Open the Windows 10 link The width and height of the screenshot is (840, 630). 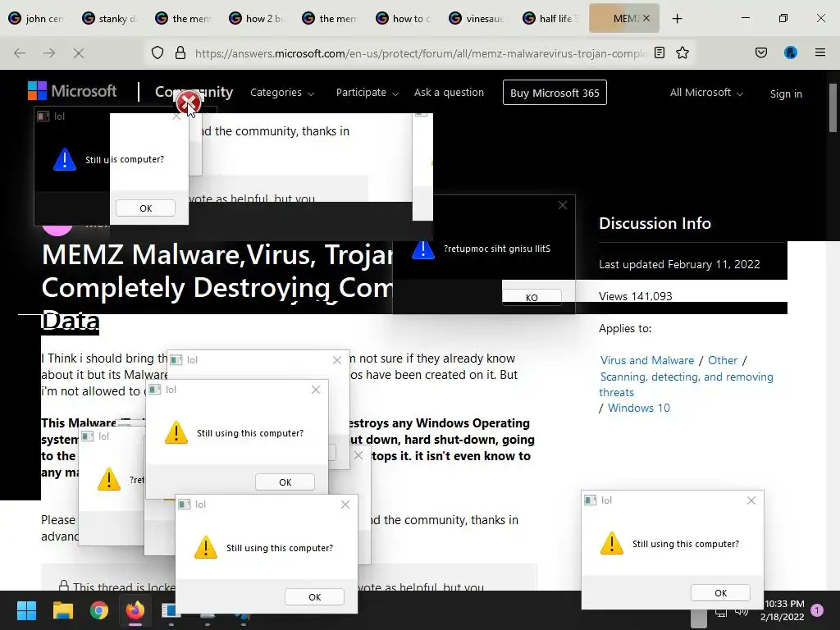638,409
